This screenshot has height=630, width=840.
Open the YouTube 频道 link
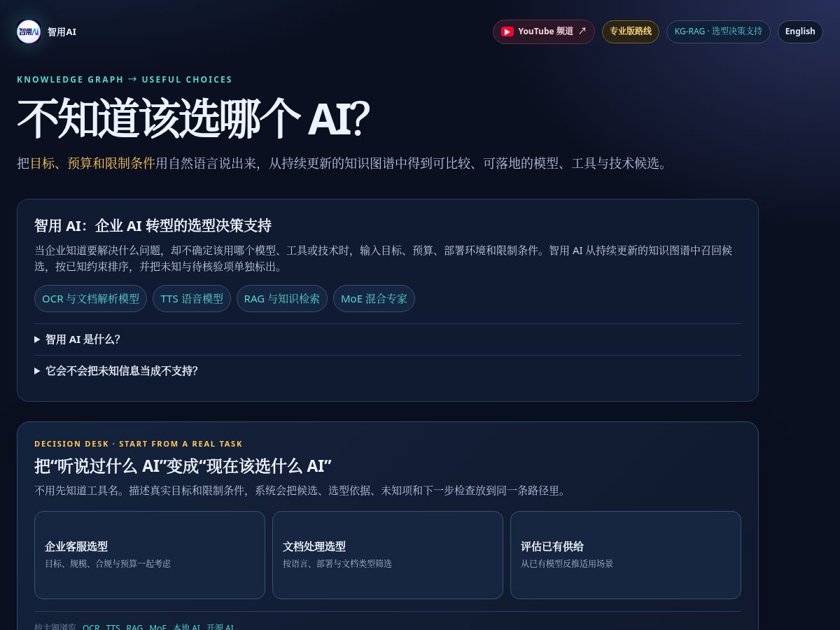pos(544,31)
